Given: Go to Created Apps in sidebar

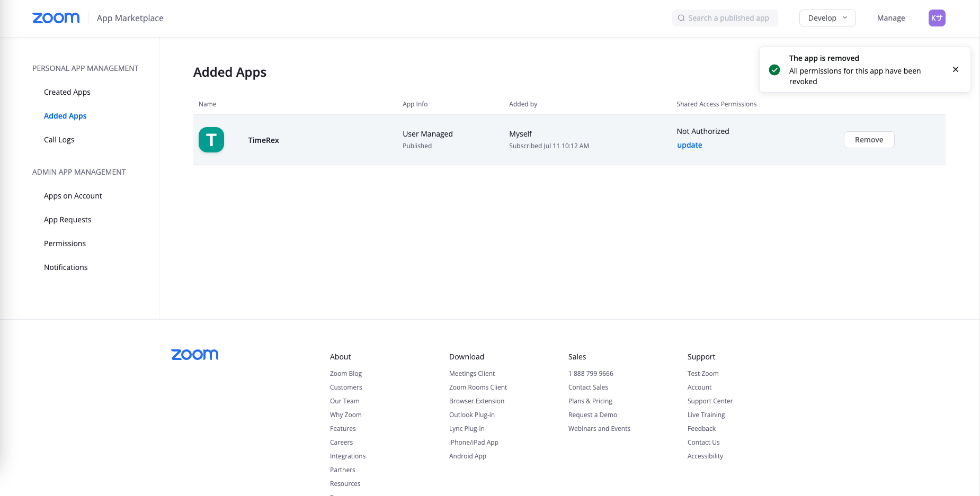Looking at the screenshot, I should point(67,92).
